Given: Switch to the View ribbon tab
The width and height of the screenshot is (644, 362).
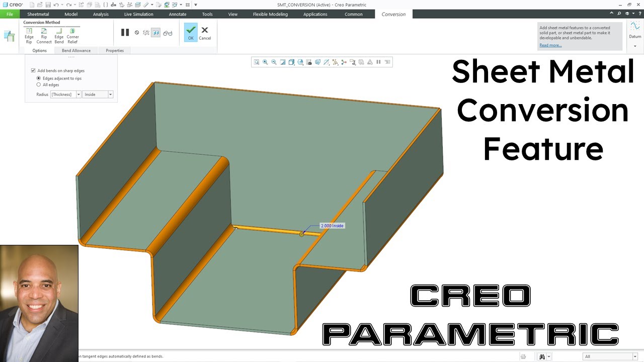Looking at the screenshot, I should click(233, 14).
